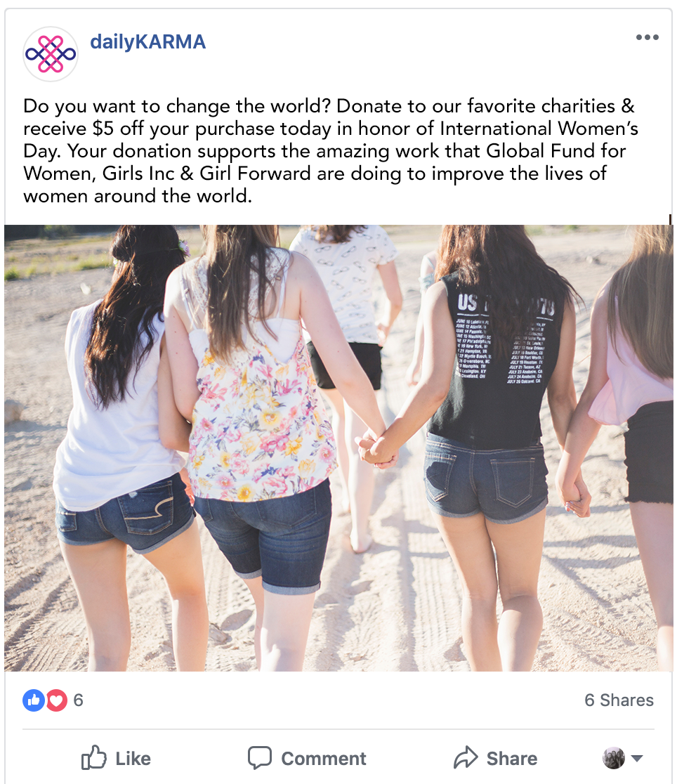
Task: Click the thumbs-up icon beside Like
Action: [93, 757]
